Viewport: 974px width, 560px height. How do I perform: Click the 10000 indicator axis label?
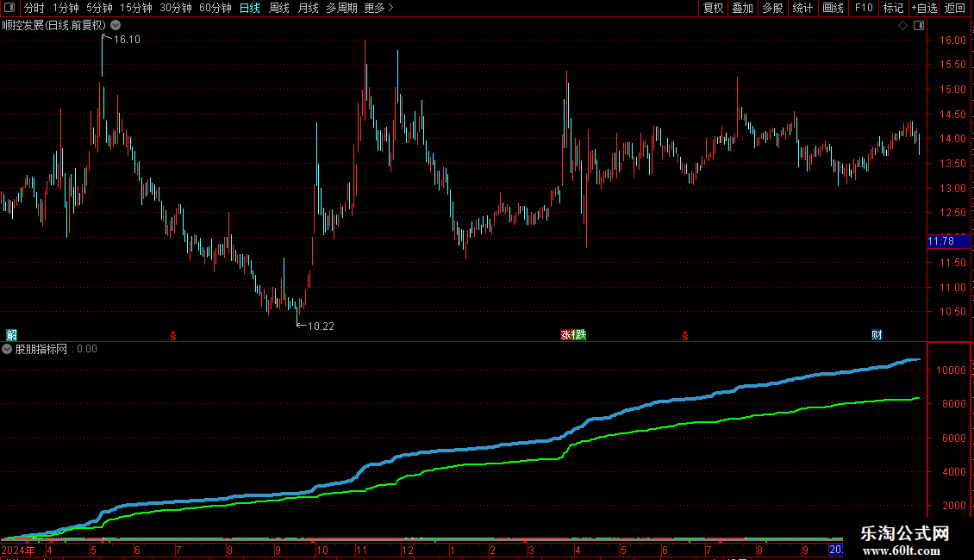(x=951, y=370)
